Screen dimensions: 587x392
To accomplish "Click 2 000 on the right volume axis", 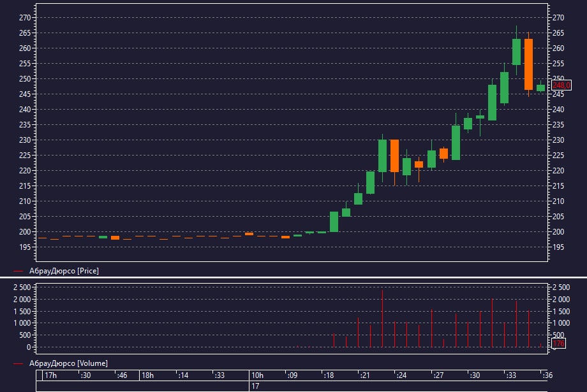I will click(561, 299).
